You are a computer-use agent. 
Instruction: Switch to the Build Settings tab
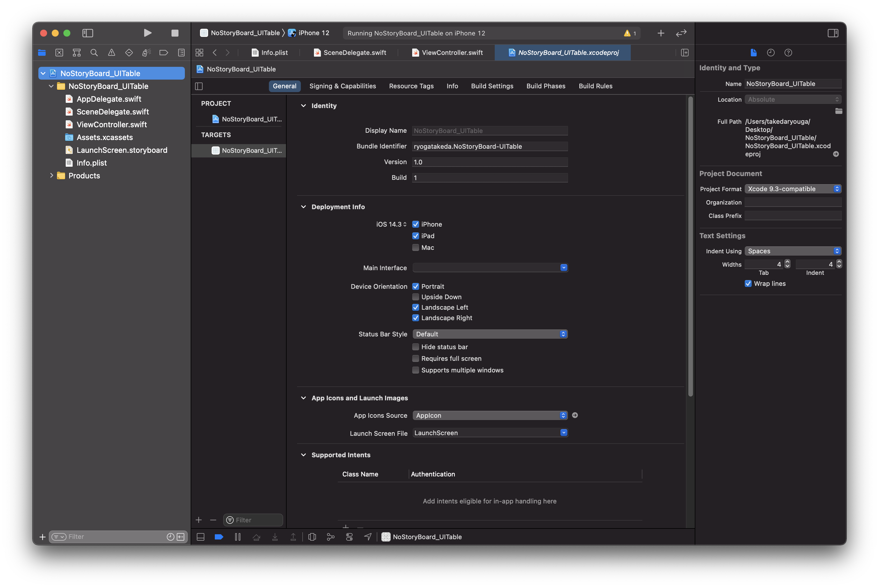[492, 86]
